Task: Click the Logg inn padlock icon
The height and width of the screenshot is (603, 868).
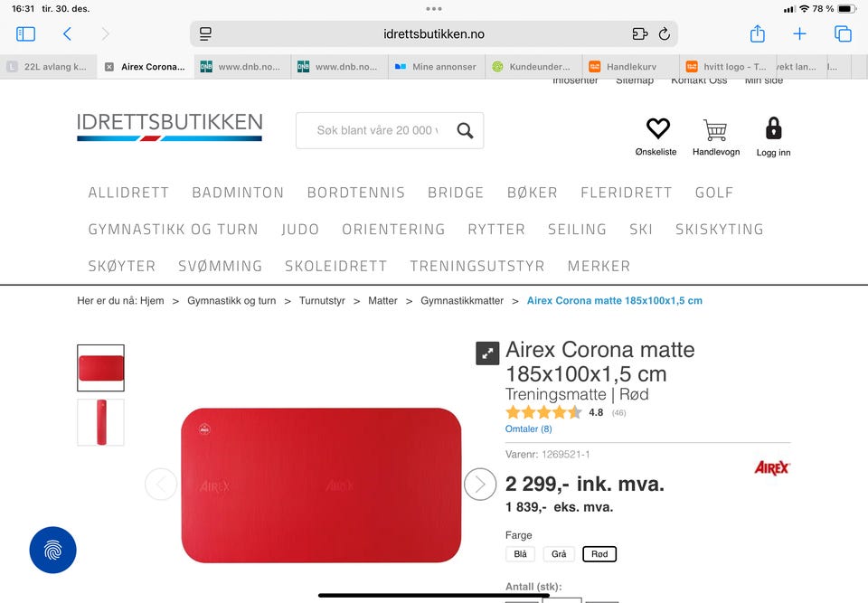Action: tap(773, 127)
